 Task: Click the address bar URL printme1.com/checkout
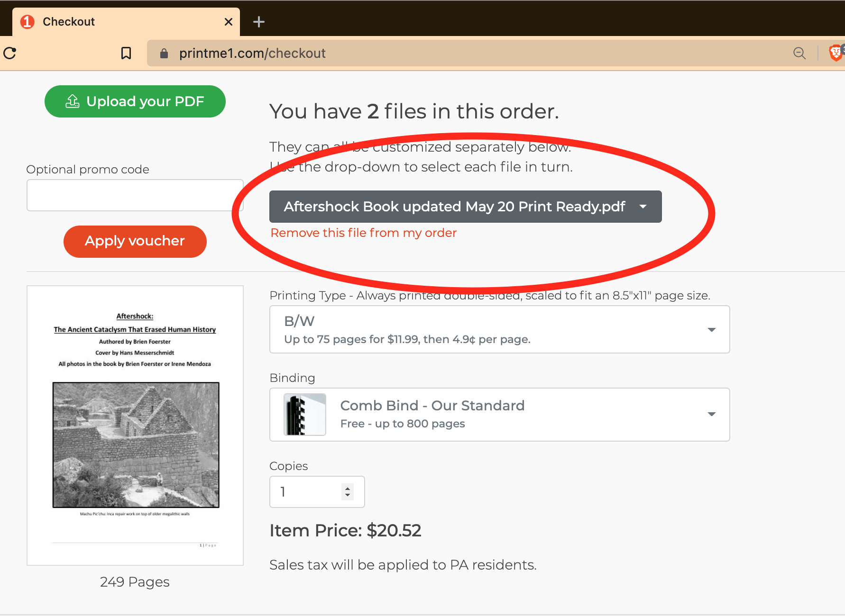252,53
